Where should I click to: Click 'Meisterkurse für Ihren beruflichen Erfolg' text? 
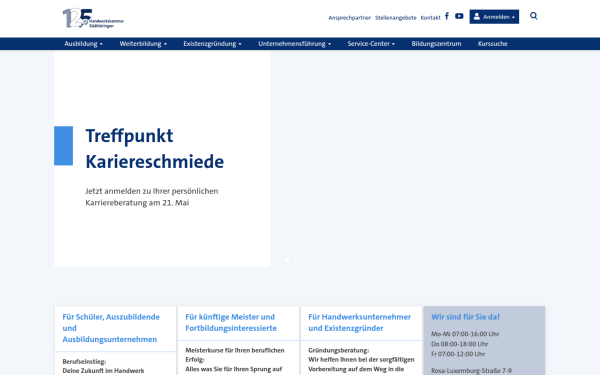pos(235,355)
